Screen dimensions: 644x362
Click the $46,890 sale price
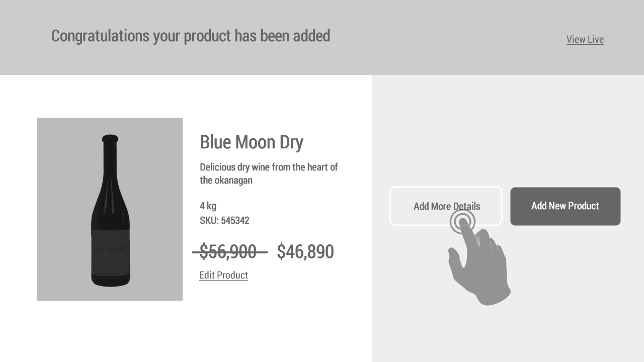pyautogui.click(x=305, y=252)
